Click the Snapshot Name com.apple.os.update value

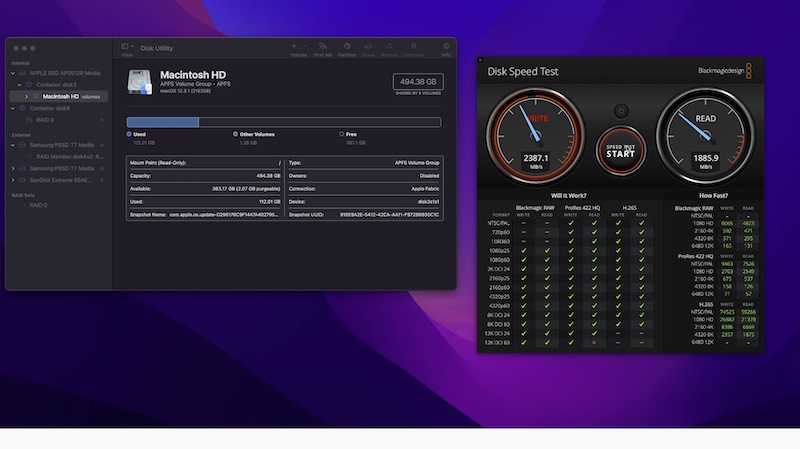click(x=224, y=215)
